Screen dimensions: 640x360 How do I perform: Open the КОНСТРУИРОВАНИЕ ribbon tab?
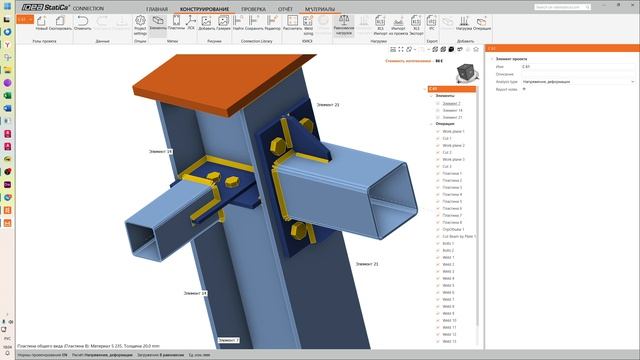click(x=204, y=9)
